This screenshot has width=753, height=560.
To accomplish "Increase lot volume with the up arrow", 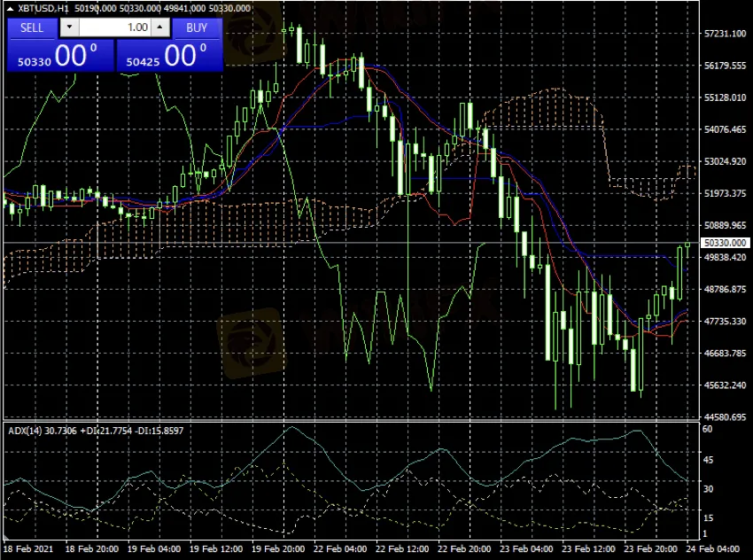I will (160, 27).
